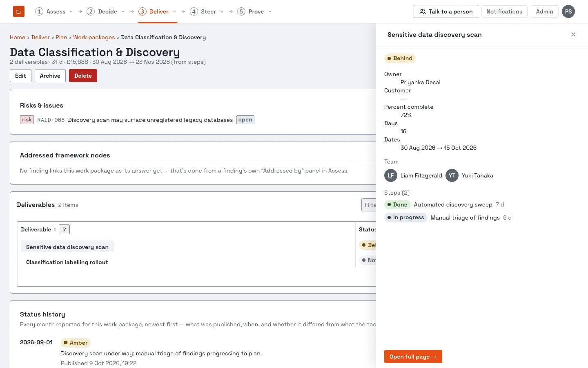Image resolution: width=588 pixels, height=368 pixels.
Task: Expand the Decide step dropdown chevron
Action: pos(123,11)
